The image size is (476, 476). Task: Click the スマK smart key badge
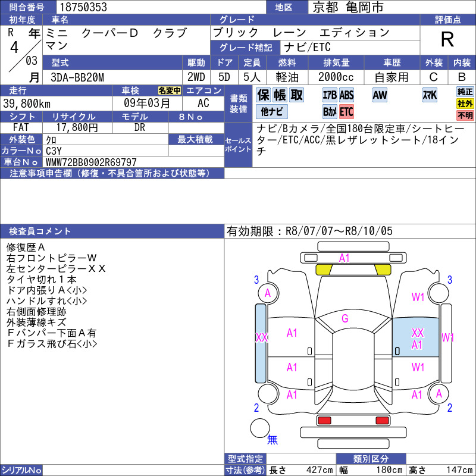click(430, 95)
